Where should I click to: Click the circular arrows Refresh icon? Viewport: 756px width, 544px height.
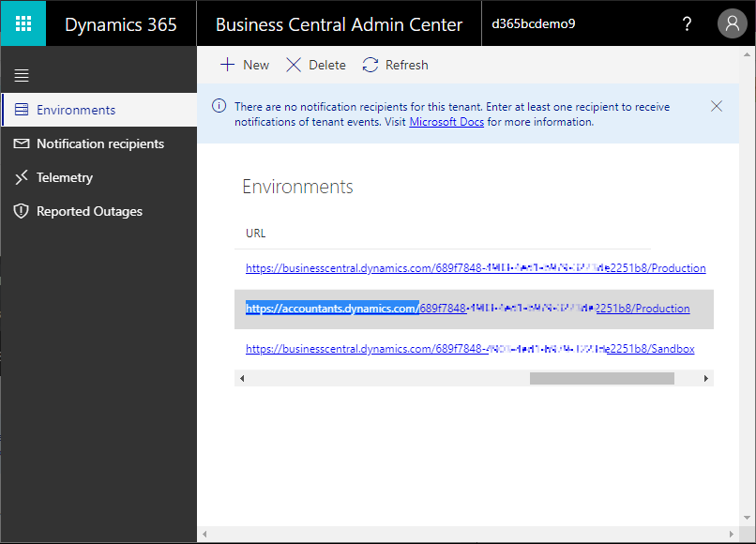click(370, 65)
